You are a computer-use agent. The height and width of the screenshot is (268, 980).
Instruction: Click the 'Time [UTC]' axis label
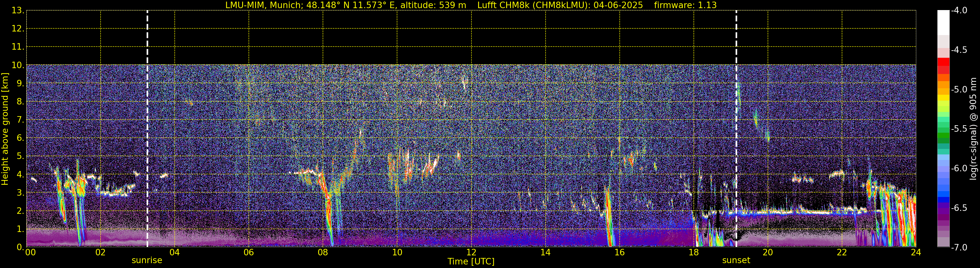pyautogui.click(x=471, y=262)
